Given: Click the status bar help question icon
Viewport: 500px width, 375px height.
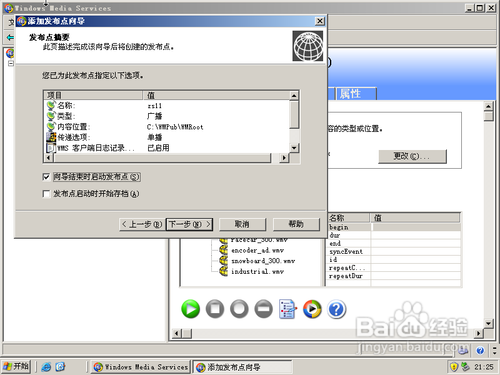Looking at the screenshot, I should pyautogui.click(x=480, y=350).
